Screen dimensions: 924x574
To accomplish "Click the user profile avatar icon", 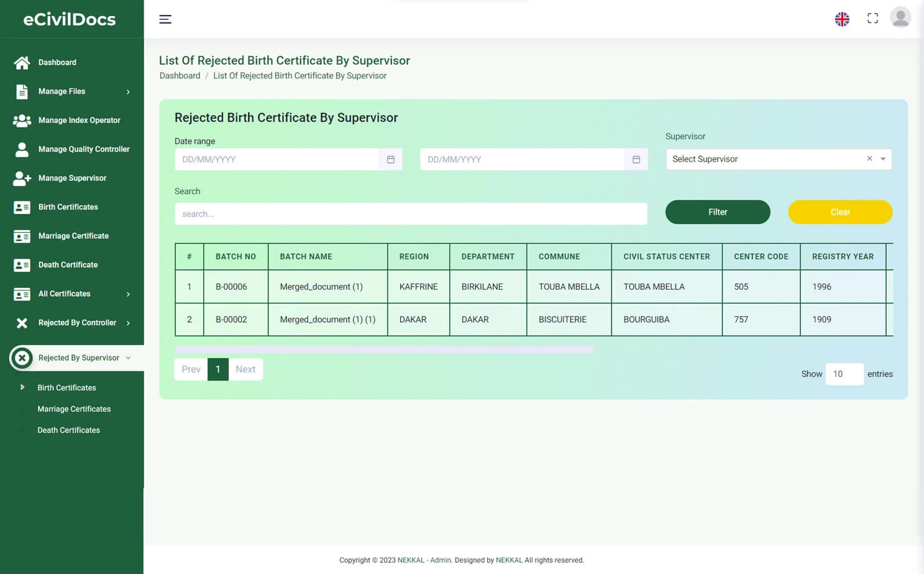I will click(900, 17).
